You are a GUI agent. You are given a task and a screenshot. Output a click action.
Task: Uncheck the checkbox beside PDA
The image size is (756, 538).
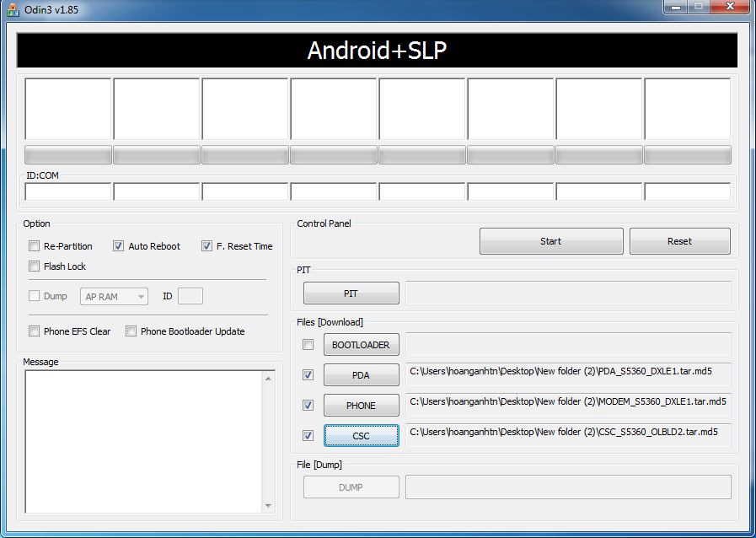(x=308, y=375)
